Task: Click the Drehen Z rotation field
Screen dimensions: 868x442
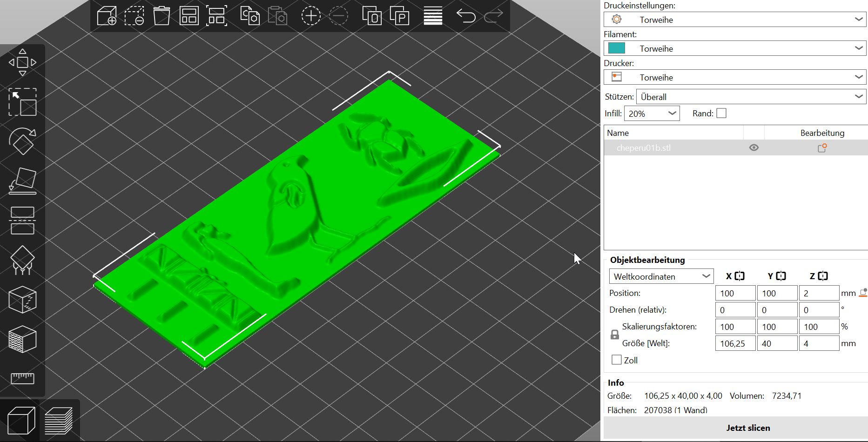Action: [819, 310]
